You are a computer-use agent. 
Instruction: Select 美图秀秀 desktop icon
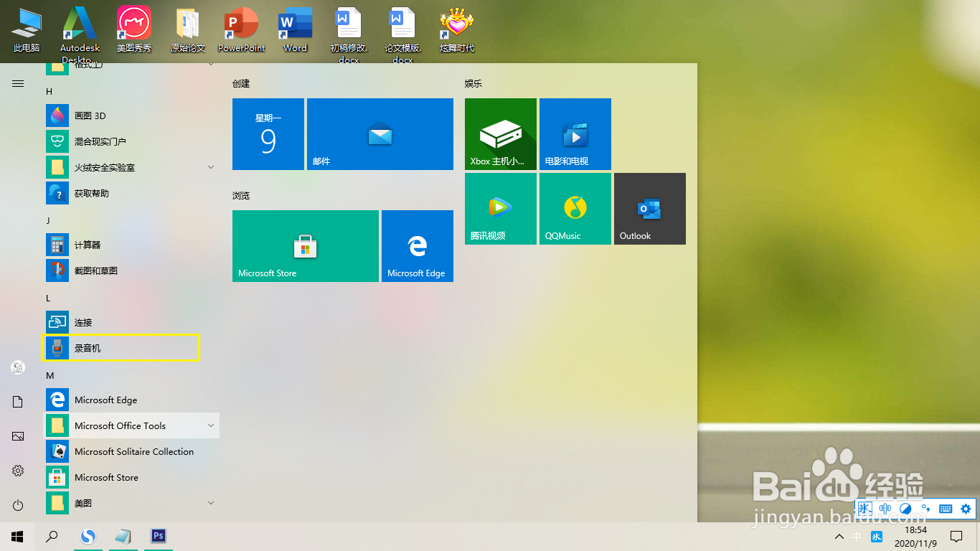tap(134, 30)
